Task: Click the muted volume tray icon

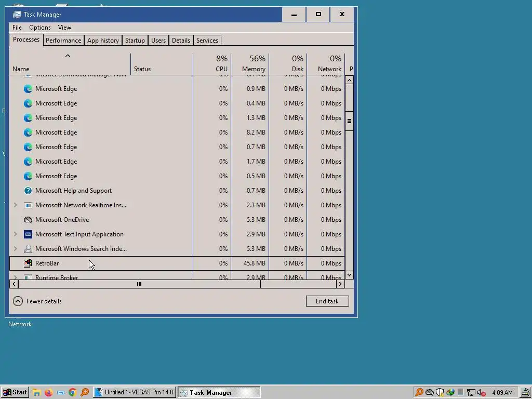Action: point(481,393)
